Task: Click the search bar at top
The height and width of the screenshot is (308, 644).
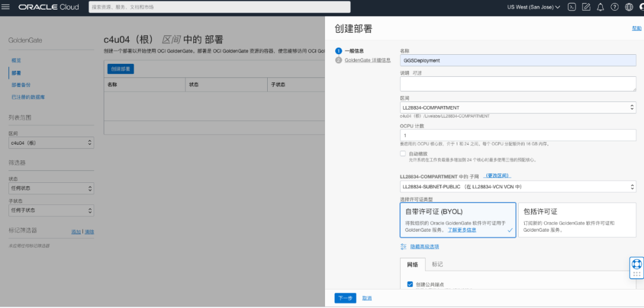Action: pos(219,7)
